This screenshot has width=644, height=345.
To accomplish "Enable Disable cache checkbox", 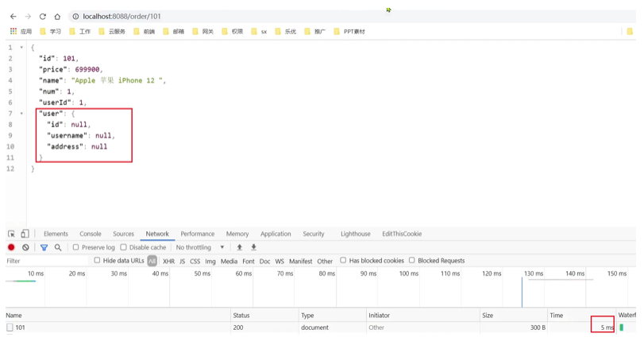I will pyautogui.click(x=124, y=247).
